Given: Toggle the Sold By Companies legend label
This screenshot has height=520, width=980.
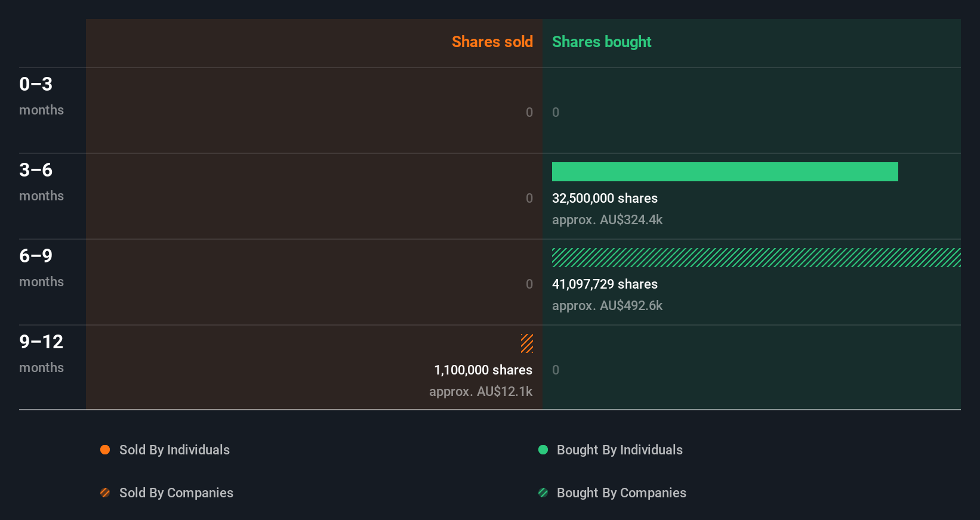Looking at the screenshot, I should point(176,493).
